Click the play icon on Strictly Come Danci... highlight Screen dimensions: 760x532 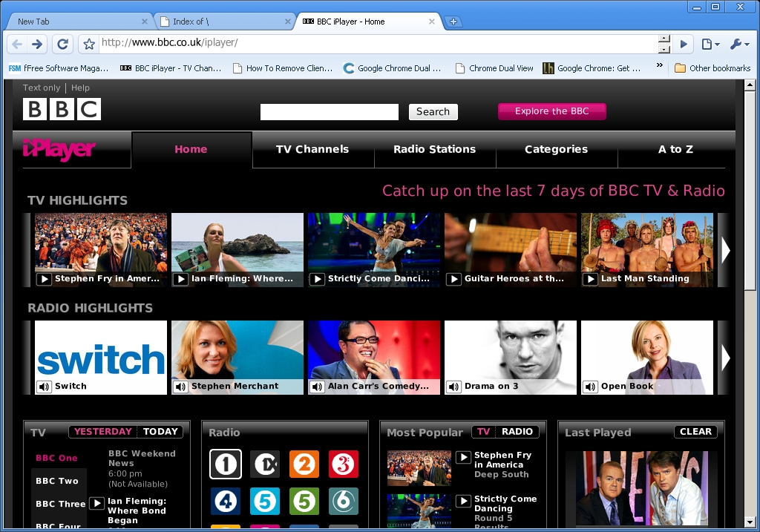(x=318, y=279)
